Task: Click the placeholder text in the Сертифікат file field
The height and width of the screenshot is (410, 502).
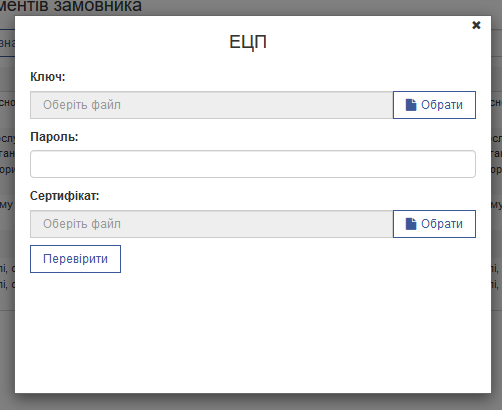Action: click(x=82, y=224)
